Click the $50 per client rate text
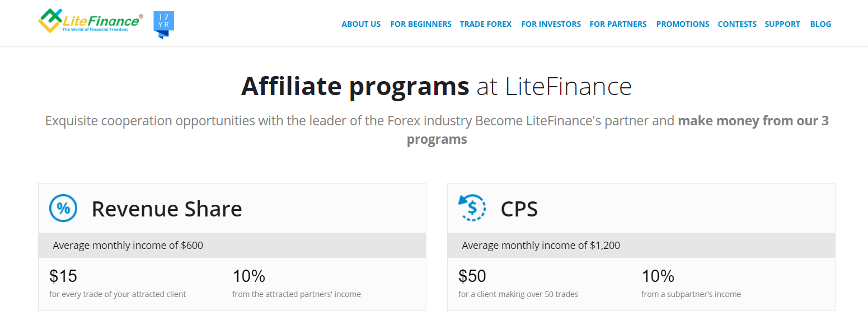 tap(471, 275)
